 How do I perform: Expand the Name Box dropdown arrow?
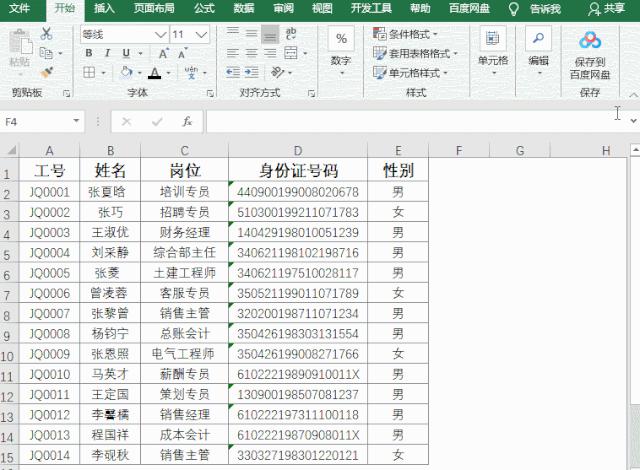pyautogui.click(x=76, y=121)
